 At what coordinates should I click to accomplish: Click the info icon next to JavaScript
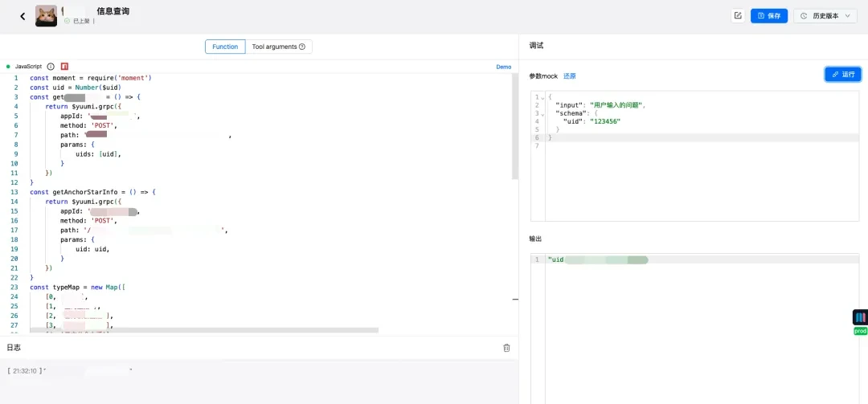click(51, 67)
